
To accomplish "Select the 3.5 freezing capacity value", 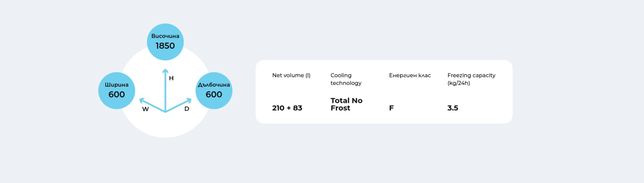I will [453, 108].
